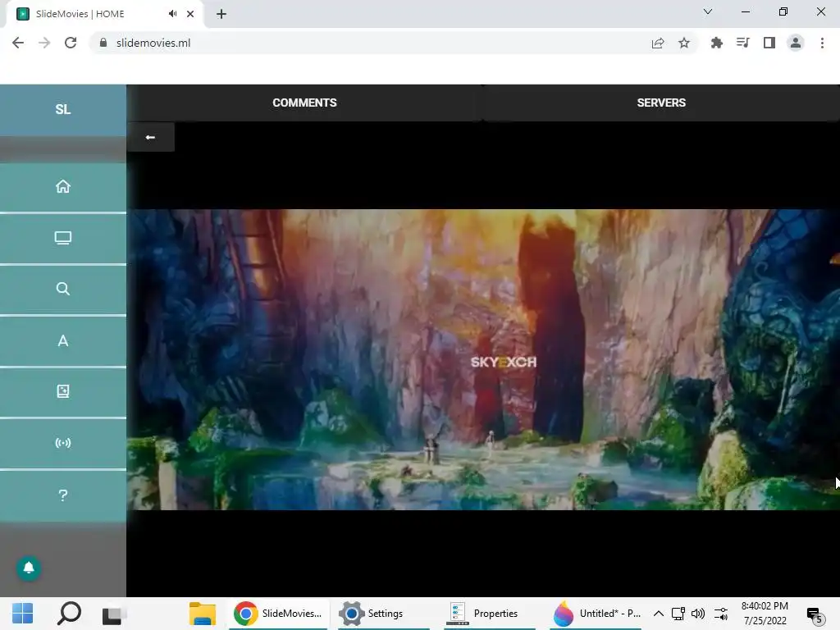Screen dimensions: 840x630
Task: Click the browser forward arrow
Action: [44, 43]
